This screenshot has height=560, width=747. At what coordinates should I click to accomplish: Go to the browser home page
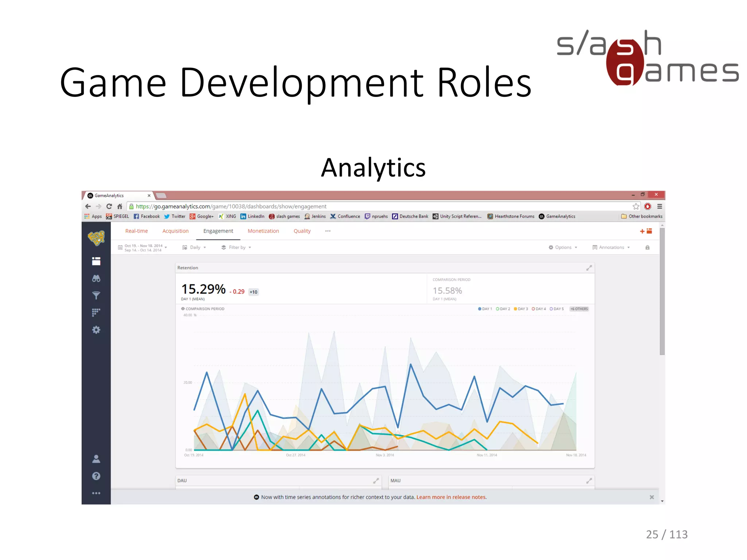click(120, 206)
